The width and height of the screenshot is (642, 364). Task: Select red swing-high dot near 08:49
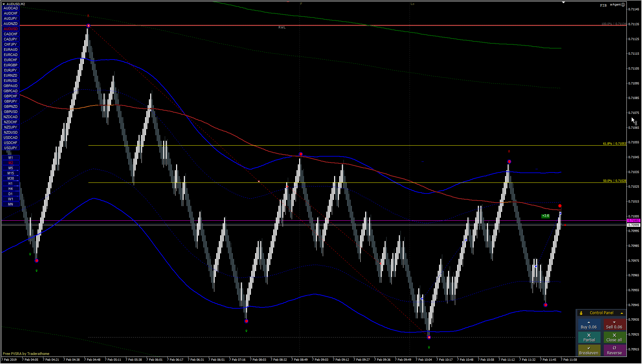point(301,154)
